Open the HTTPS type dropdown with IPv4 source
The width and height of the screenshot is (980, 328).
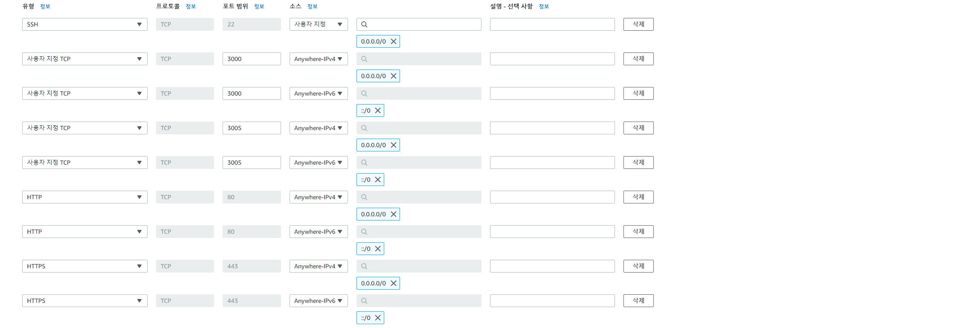tap(84, 266)
